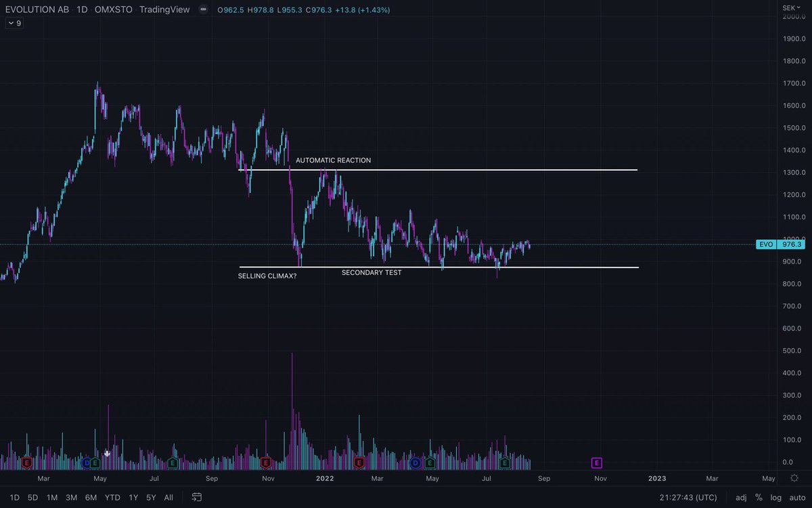Click green earnings marker beside 2021 dividend marker
Screen dimensions: 812x508
pyautogui.click(x=95, y=463)
